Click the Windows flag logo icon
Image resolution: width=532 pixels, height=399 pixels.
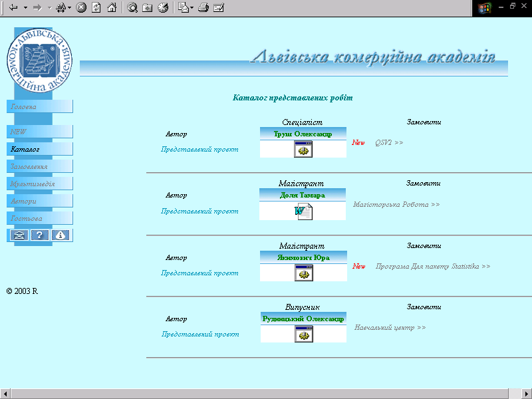pyautogui.click(x=485, y=8)
